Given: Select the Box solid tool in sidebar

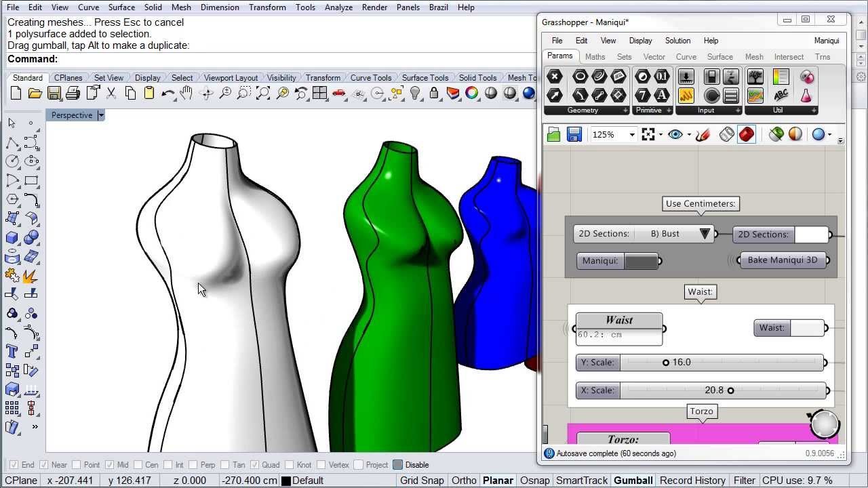Looking at the screenshot, I should [12, 237].
